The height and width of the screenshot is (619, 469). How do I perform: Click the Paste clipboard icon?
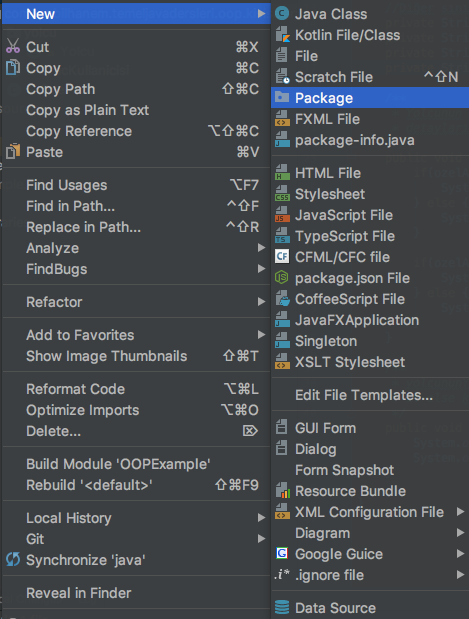tap(13, 152)
